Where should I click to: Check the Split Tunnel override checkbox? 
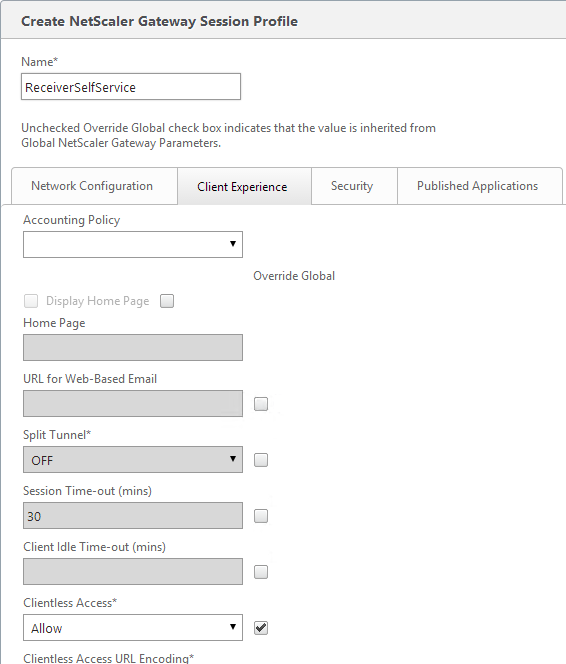click(x=261, y=460)
